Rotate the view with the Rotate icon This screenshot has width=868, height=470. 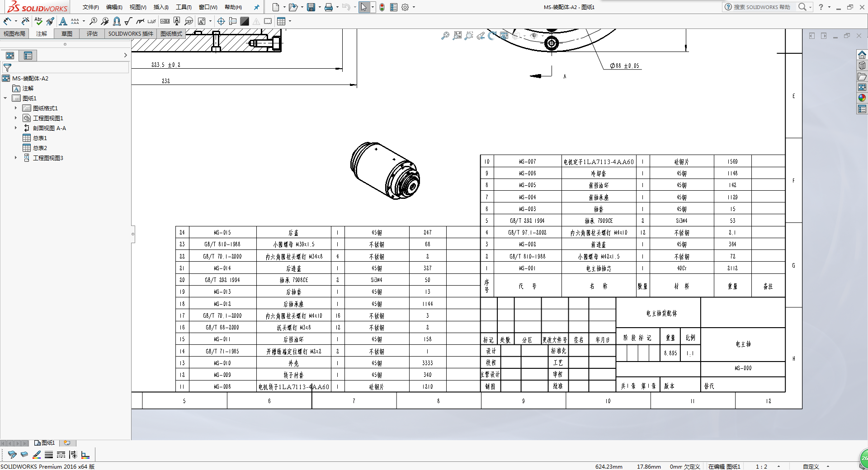492,35
